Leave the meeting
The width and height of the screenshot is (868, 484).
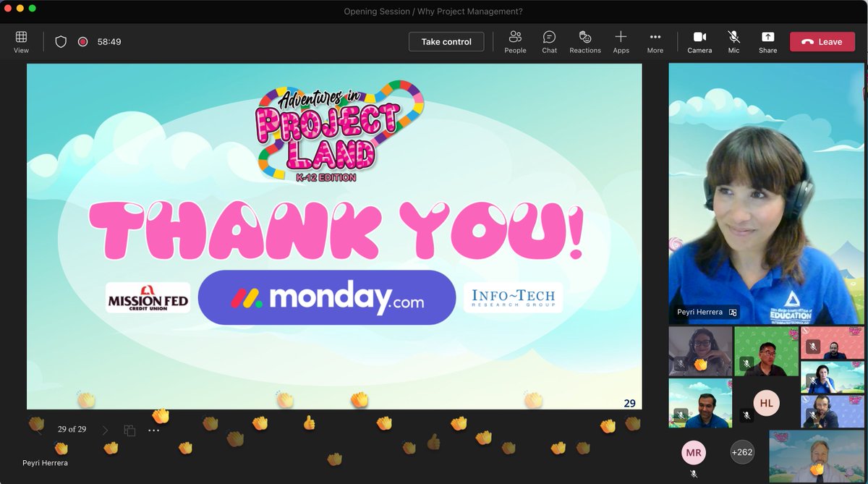tap(822, 42)
